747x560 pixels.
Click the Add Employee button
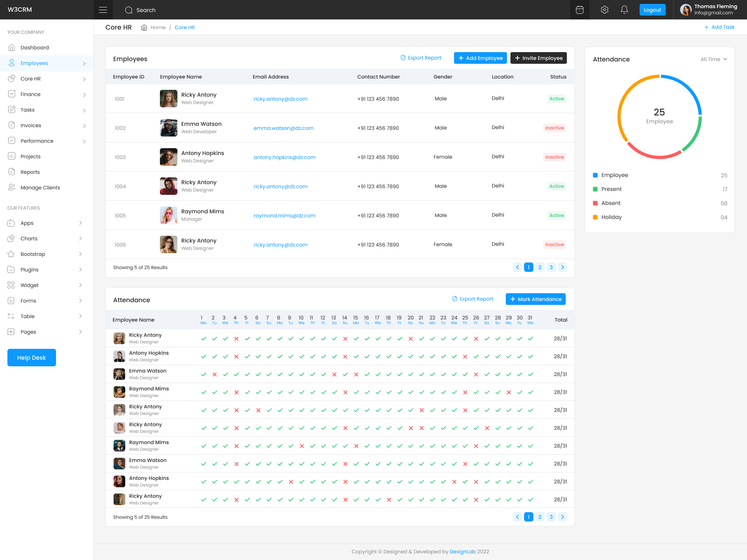click(480, 58)
